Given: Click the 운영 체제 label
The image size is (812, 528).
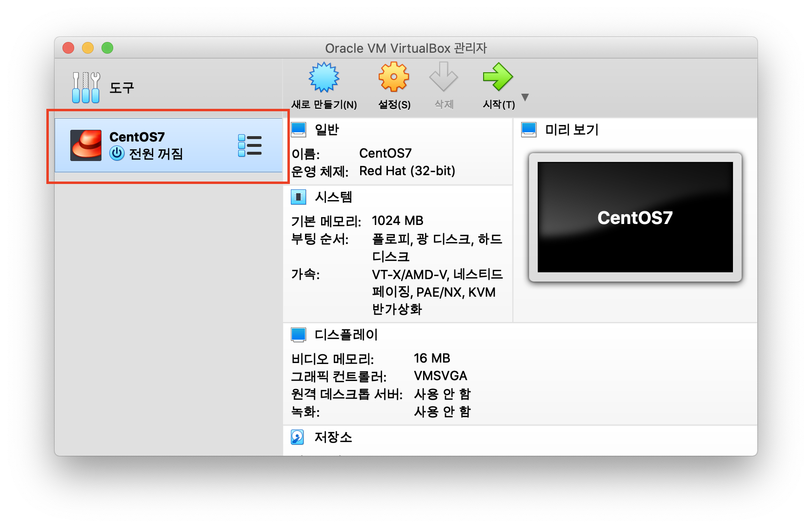Looking at the screenshot, I should coord(320,171).
